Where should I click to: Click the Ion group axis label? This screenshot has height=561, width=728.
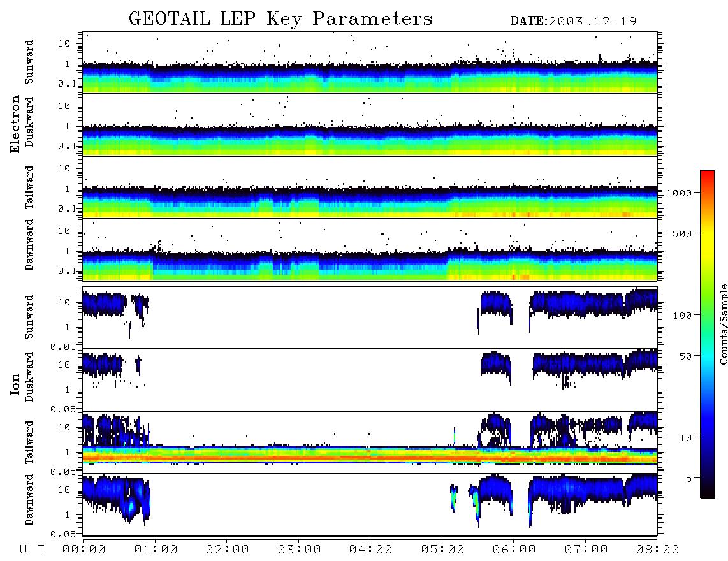tap(15, 384)
